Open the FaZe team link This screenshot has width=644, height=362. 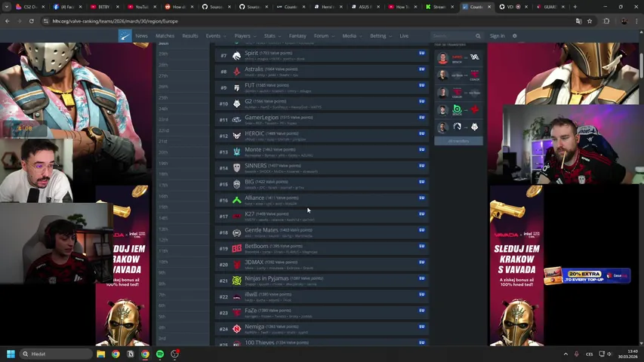coord(251,311)
